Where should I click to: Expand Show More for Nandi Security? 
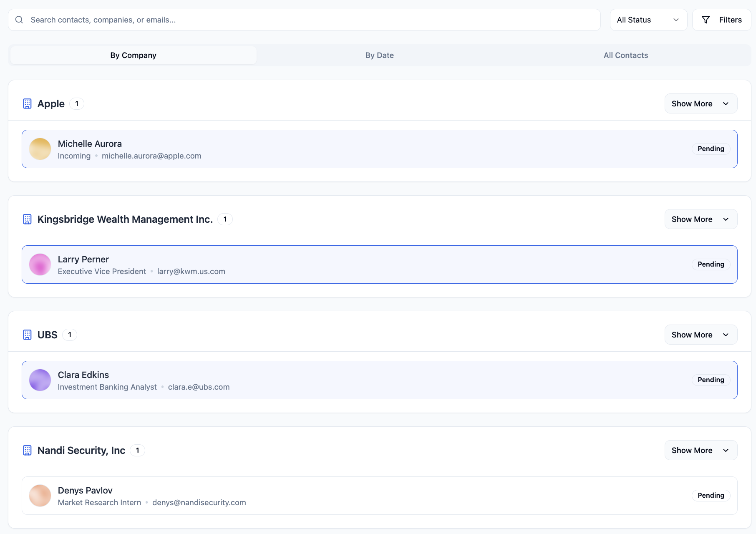pos(701,450)
